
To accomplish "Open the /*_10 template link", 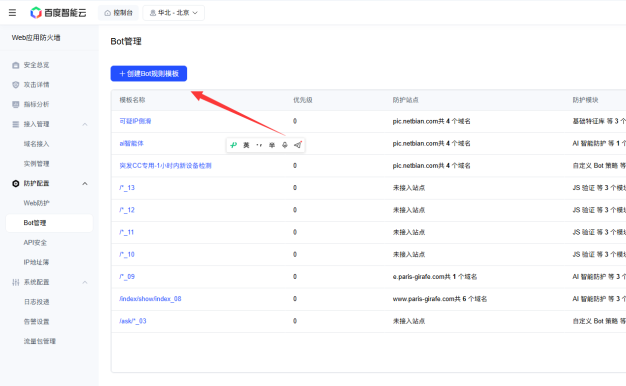I will [x=127, y=254].
